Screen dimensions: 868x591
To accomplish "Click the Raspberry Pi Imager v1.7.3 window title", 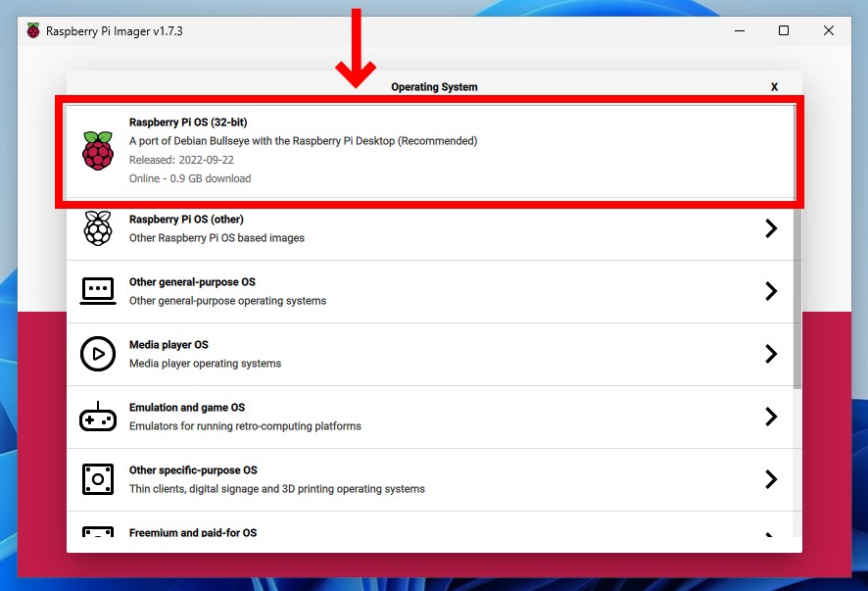I will [115, 31].
